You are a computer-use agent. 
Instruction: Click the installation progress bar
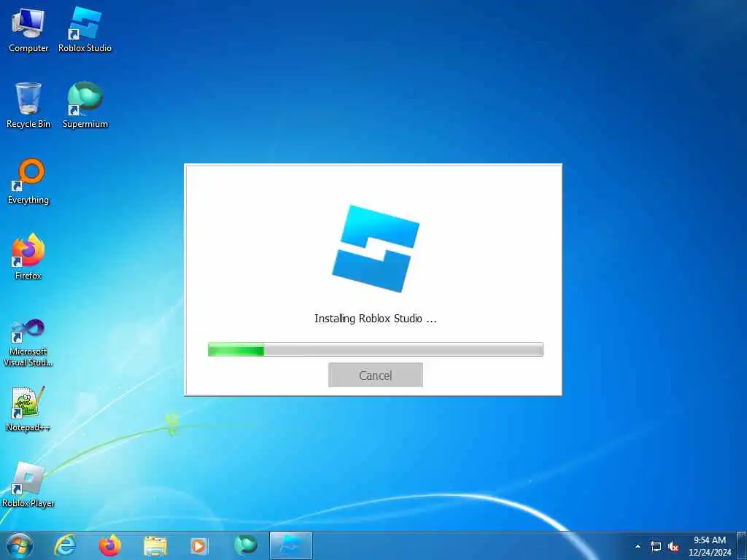pos(376,349)
